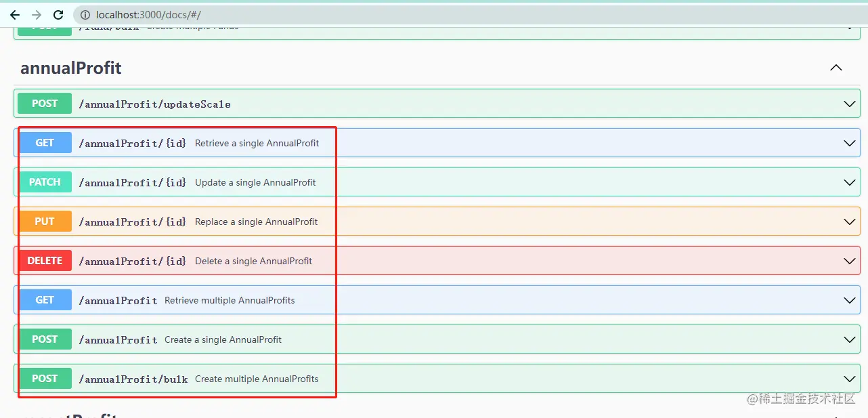Screen dimensions: 868x418
Task: Expand chevron on Create a single AnnualProfit row
Action: coord(850,340)
